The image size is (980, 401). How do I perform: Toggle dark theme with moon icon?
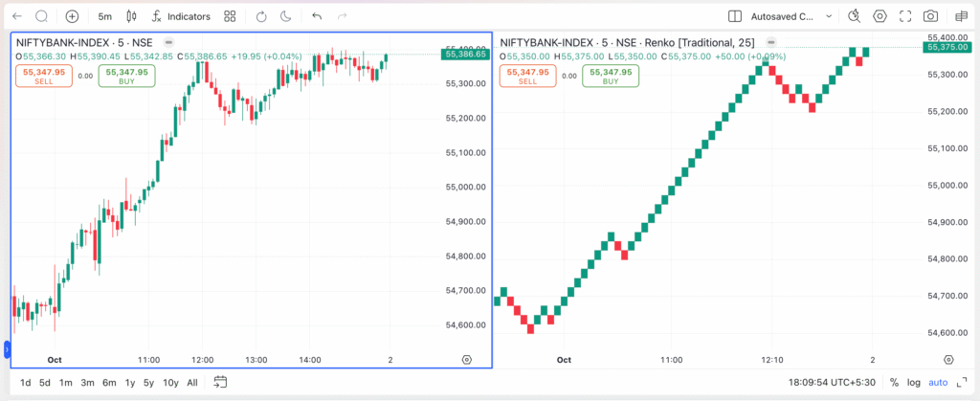click(x=286, y=16)
